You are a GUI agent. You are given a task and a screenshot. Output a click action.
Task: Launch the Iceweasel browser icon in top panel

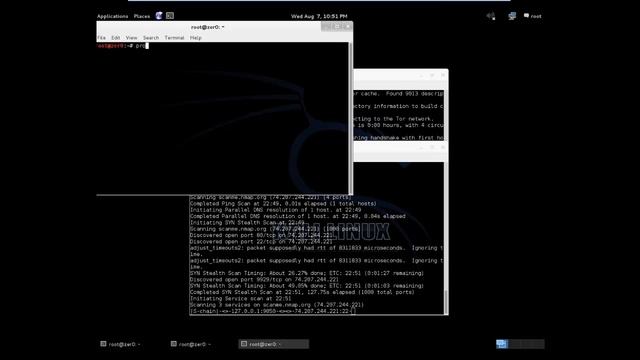click(159, 16)
